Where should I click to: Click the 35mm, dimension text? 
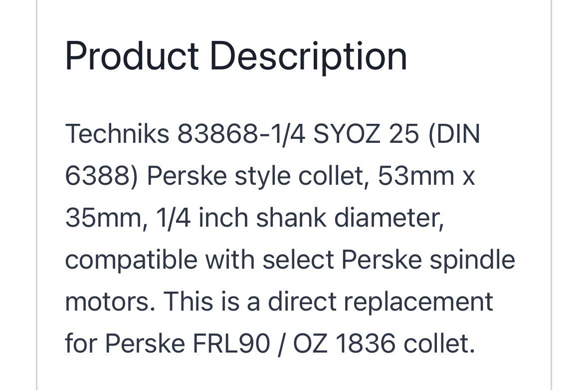(x=106, y=217)
